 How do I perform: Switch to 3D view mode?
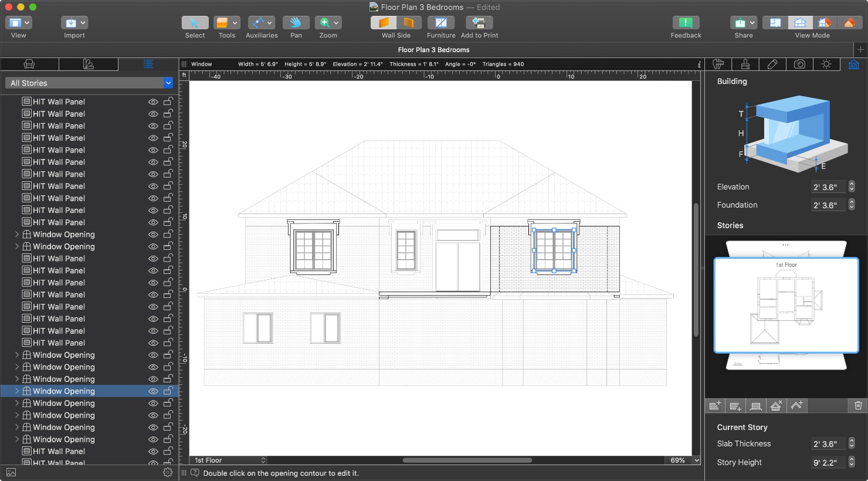[849, 23]
